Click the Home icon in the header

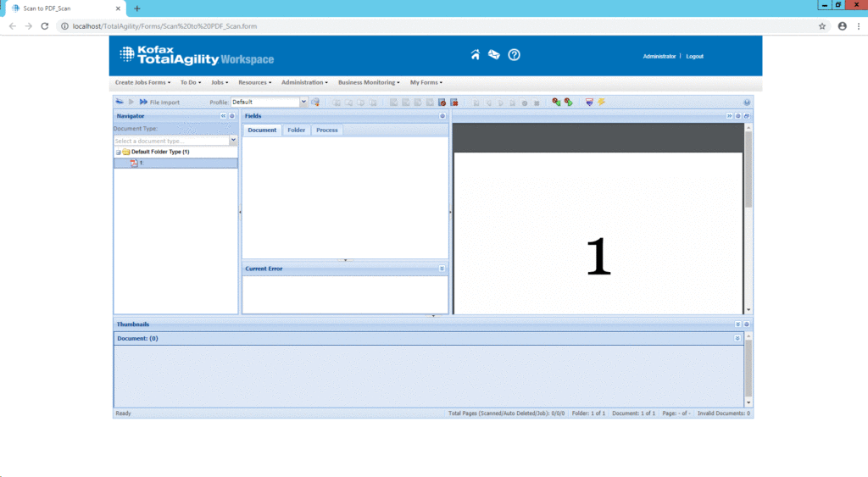[476, 55]
